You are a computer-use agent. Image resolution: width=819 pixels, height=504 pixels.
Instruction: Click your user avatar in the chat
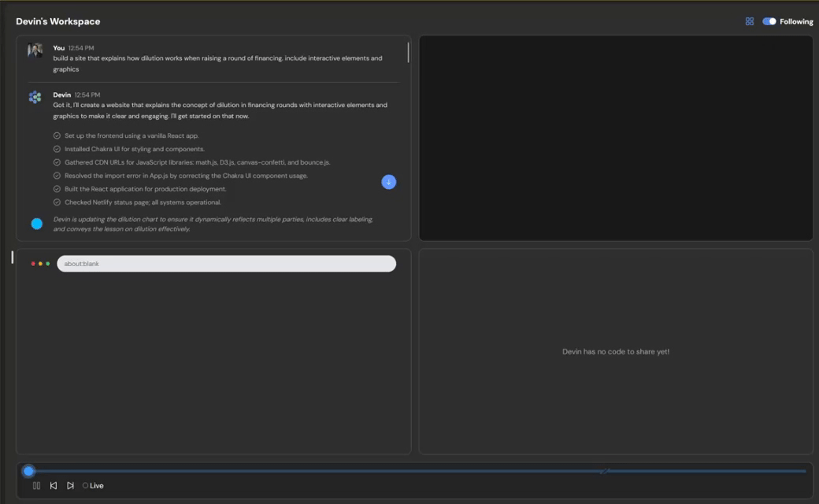click(x=35, y=51)
